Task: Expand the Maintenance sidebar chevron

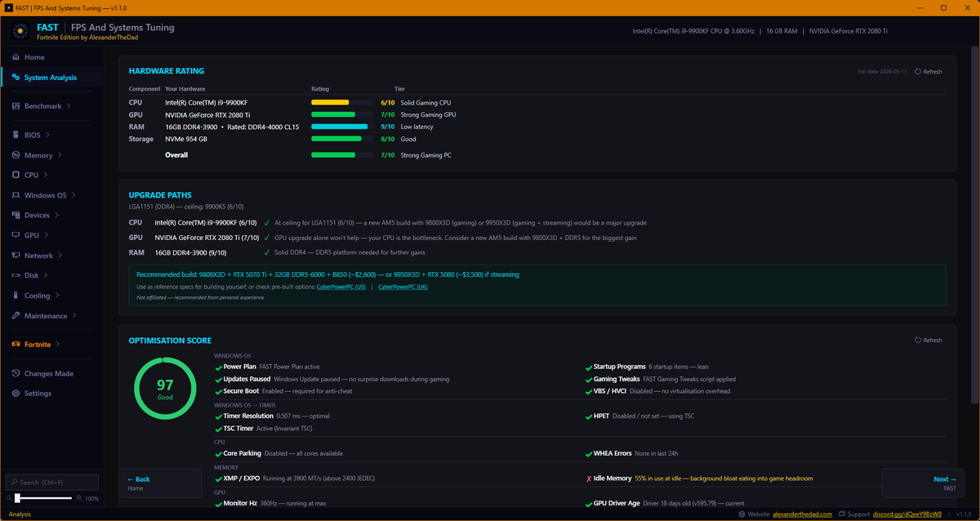Action: pos(74,316)
